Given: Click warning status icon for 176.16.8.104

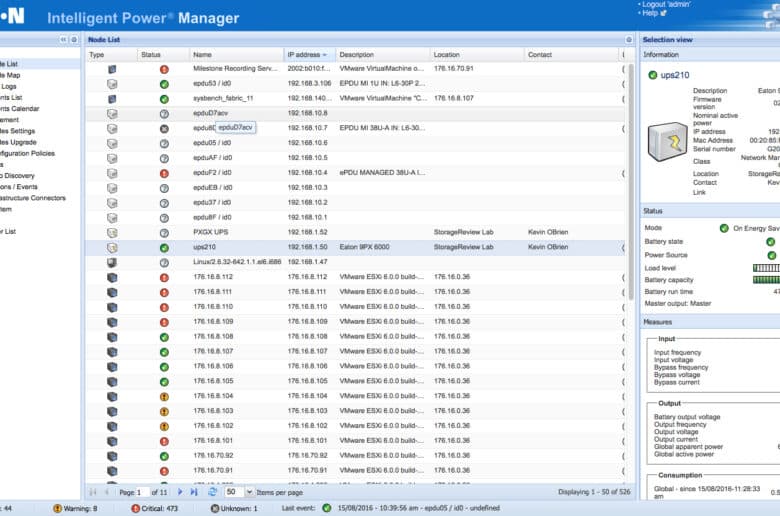Looking at the screenshot, I should [164, 397].
